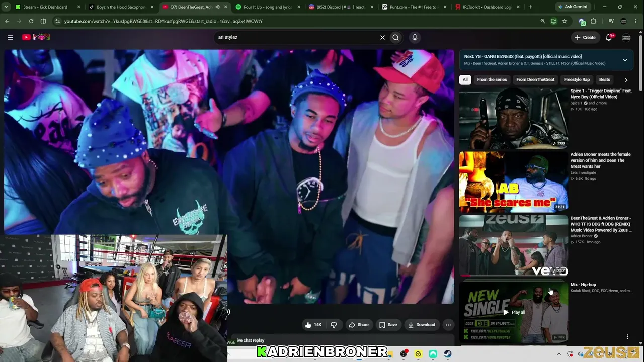Switch to the Punt.com browser tab
This screenshot has height=362, width=644.
click(415, 7)
